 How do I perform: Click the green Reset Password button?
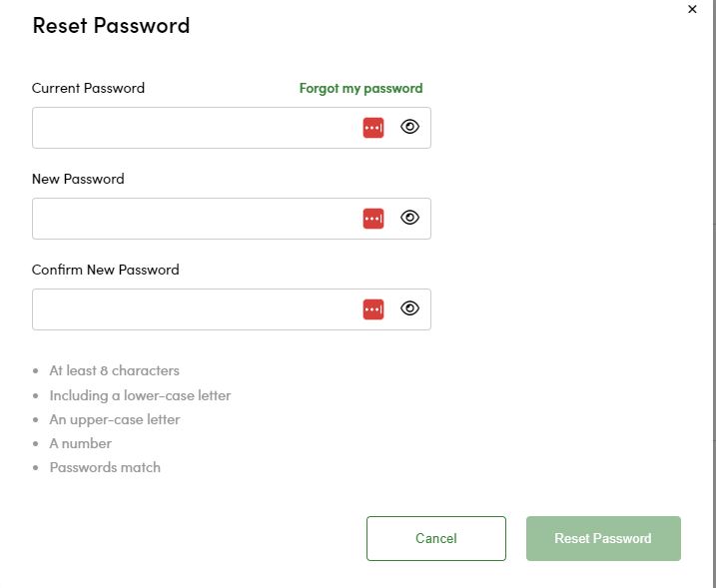coord(603,538)
